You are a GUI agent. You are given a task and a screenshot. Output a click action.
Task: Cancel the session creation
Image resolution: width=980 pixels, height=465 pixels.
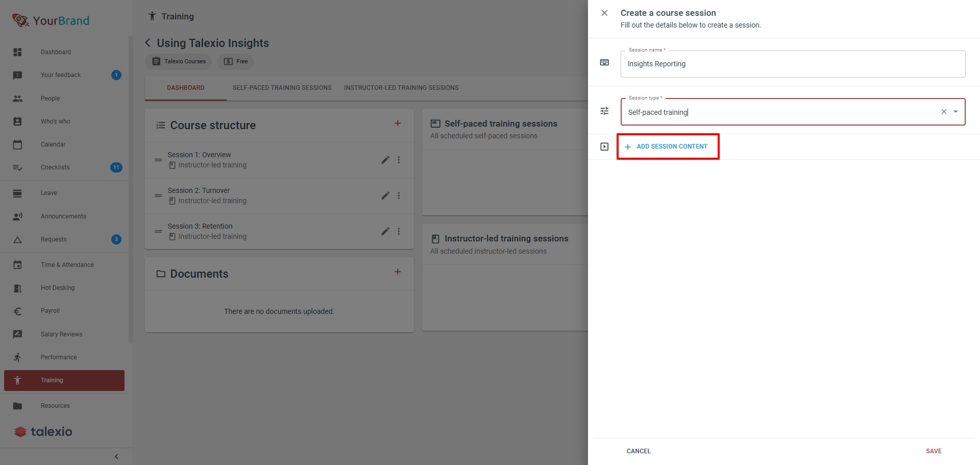click(x=639, y=451)
